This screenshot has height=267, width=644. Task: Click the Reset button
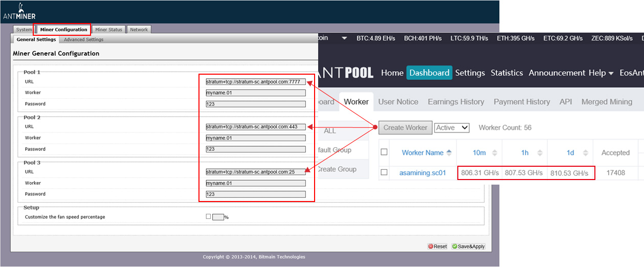pyautogui.click(x=438, y=246)
